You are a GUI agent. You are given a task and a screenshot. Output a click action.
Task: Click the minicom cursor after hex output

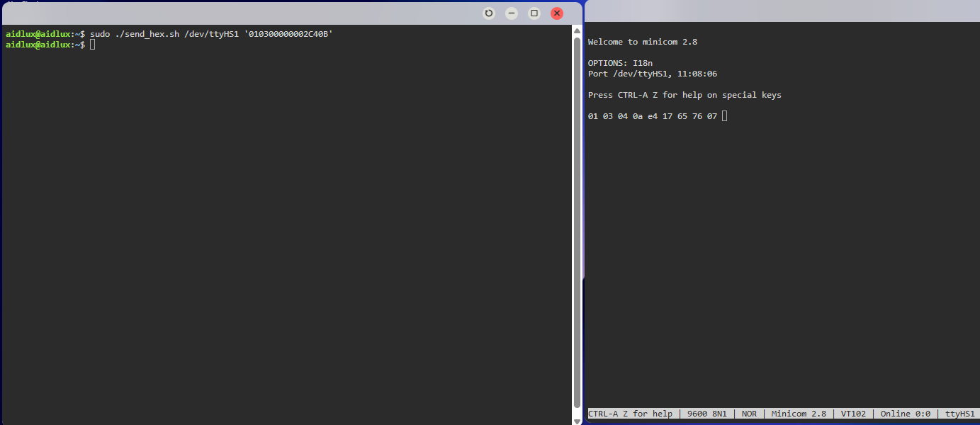(x=724, y=116)
